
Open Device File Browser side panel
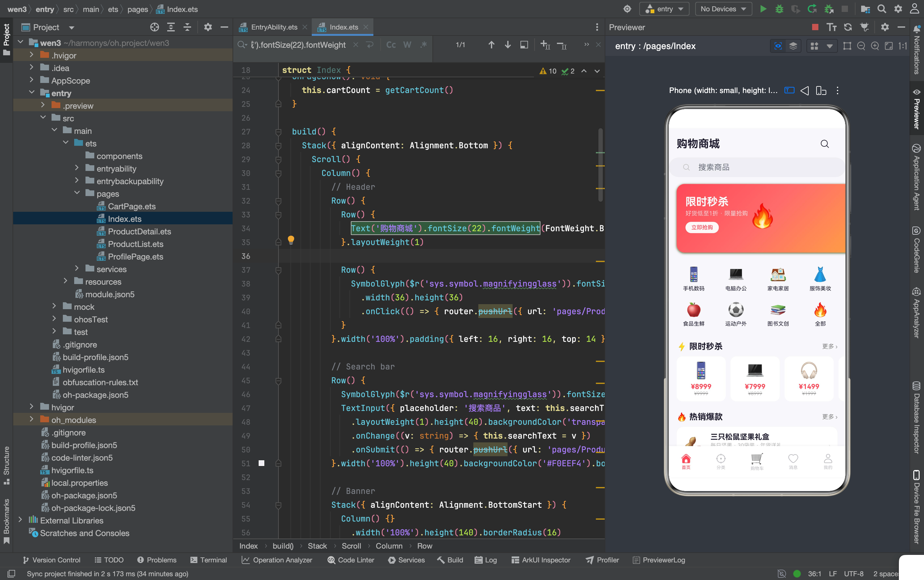(917, 507)
